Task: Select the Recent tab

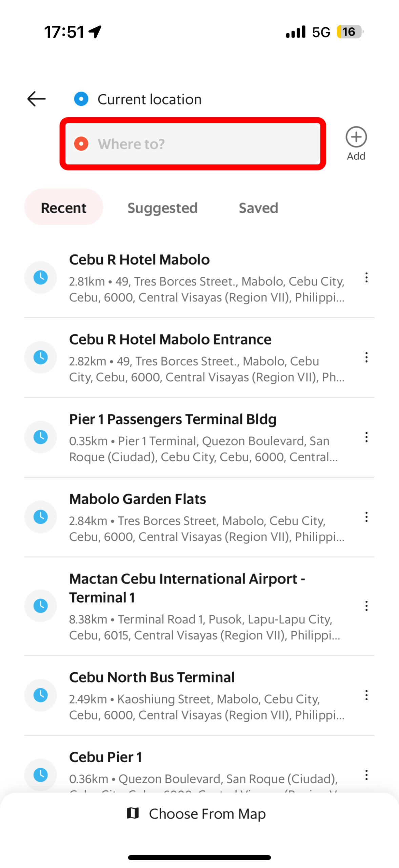Action: click(63, 208)
